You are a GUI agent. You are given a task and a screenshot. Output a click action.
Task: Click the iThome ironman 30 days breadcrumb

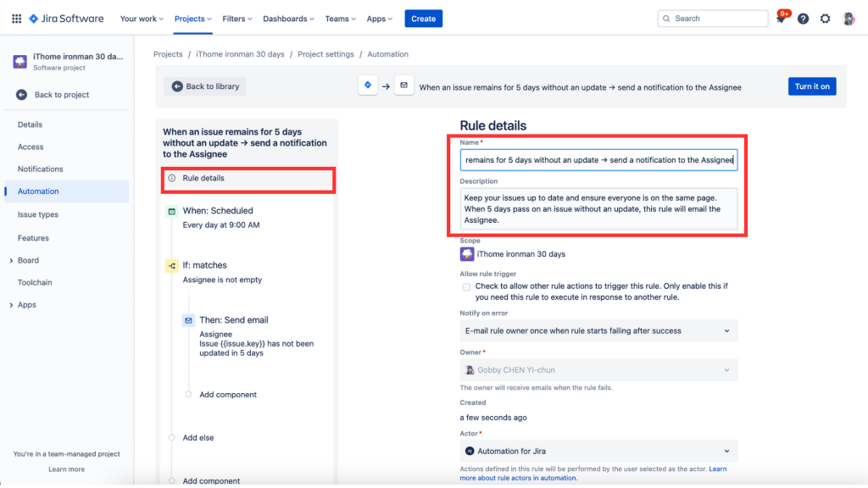coord(240,54)
